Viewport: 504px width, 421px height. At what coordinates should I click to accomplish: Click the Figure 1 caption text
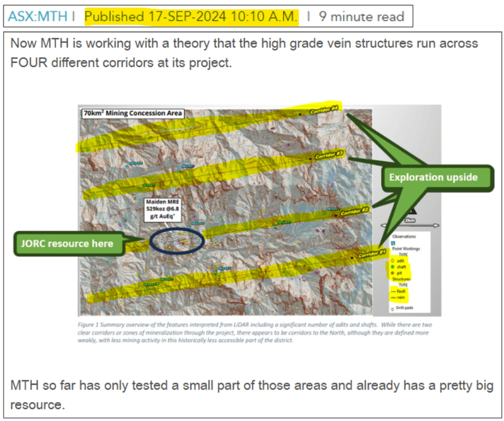(x=255, y=333)
